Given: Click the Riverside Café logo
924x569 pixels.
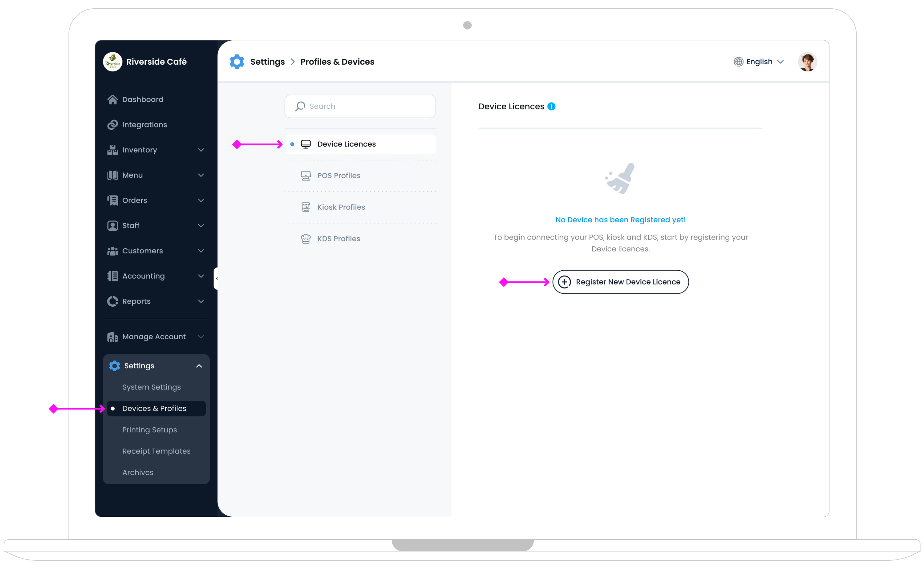Looking at the screenshot, I should pos(112,62).
